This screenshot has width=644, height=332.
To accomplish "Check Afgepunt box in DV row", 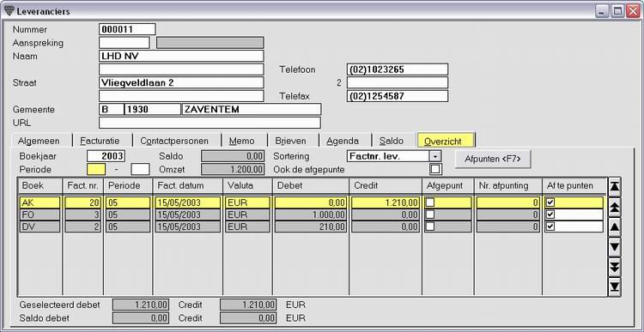I will coord(430,226).
